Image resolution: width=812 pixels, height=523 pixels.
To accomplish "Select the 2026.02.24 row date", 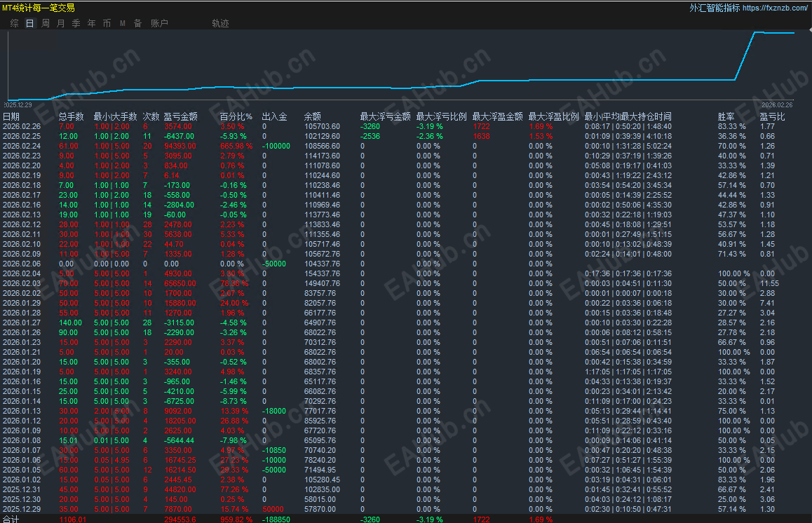I will (x=22, y=146).
